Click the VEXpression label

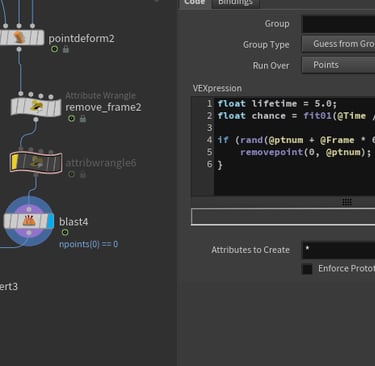click(217, 88)
